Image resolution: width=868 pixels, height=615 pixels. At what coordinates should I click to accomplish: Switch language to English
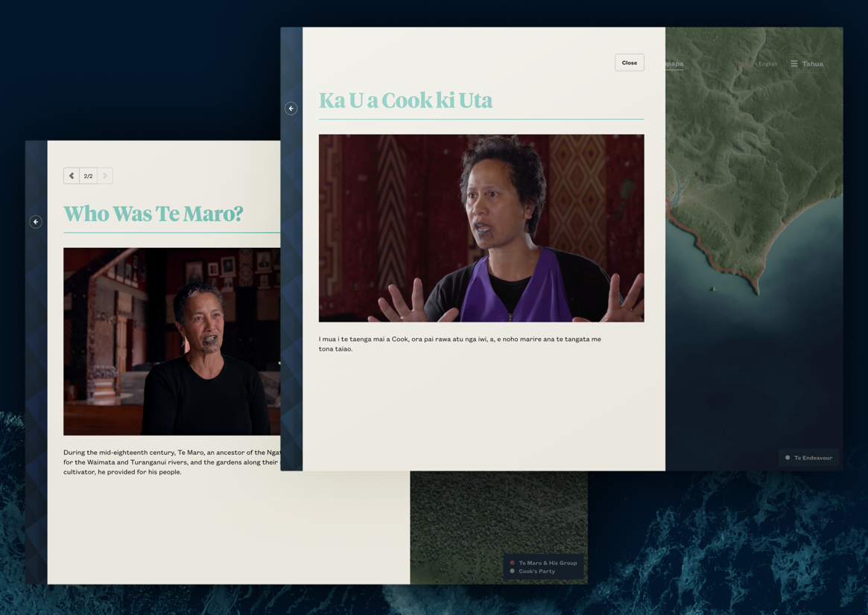767,64
